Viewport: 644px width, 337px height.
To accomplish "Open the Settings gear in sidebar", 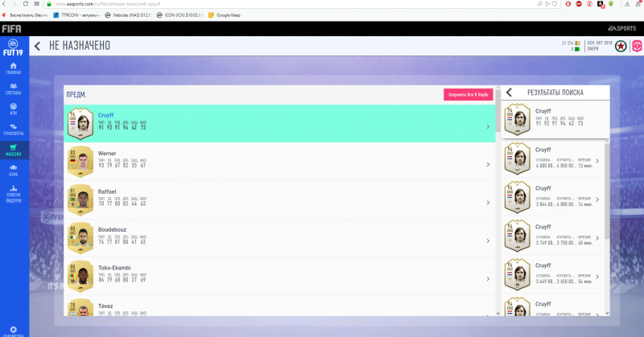I will pyautogui.click(x=14, y=331).
